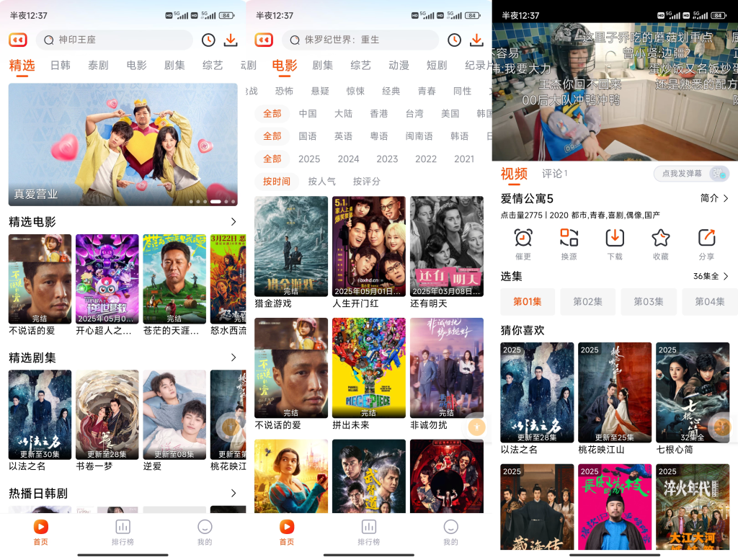Tap the 催更 alarm clock icon
Viewport: 738px width, 560px height.
click(x=523, y=238)
